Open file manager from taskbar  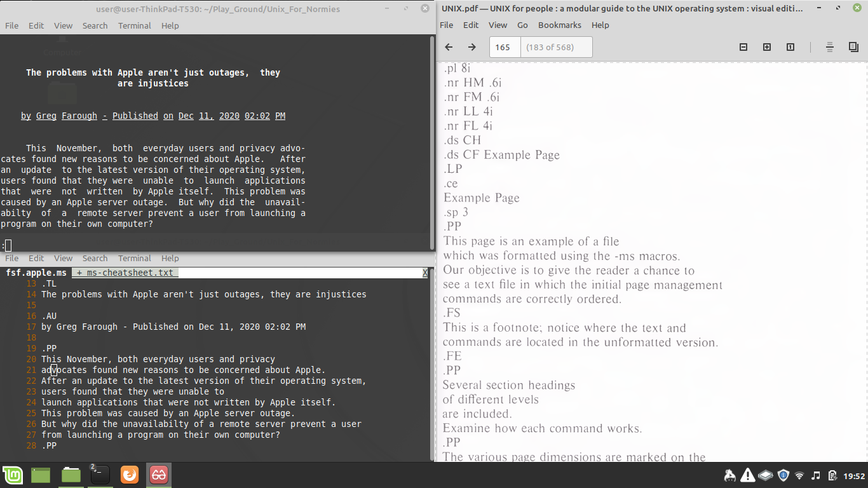click(x=71, y=475)
